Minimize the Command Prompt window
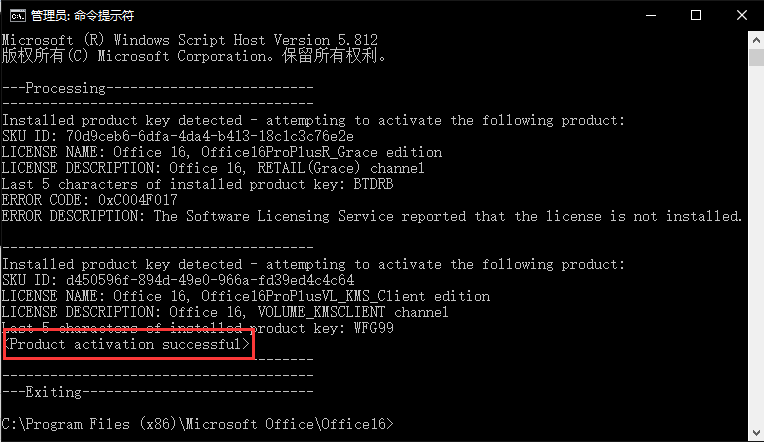This screenshot has width=764, height=442. [x=650, y=16]
